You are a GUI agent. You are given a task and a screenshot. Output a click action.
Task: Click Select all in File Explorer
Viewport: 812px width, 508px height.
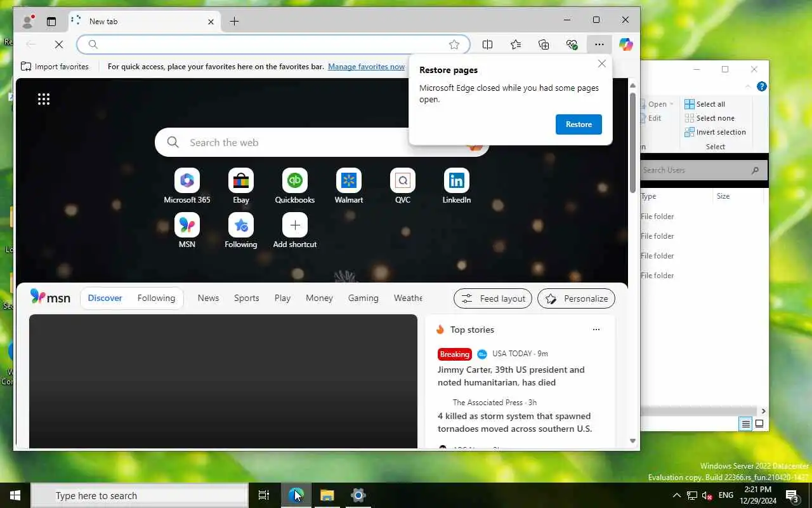(705, 104)
